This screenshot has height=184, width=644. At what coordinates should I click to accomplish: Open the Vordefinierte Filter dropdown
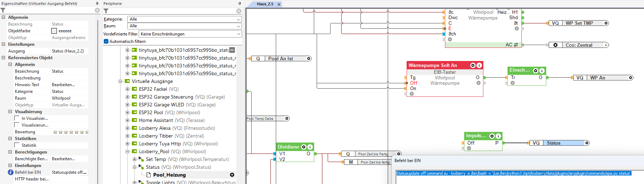[190, 34]
